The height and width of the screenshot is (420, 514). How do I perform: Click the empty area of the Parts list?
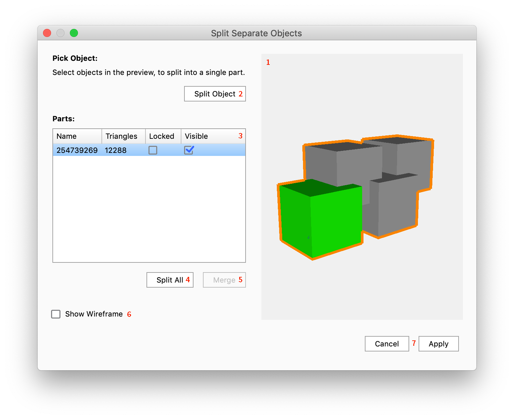coord(149,208)
